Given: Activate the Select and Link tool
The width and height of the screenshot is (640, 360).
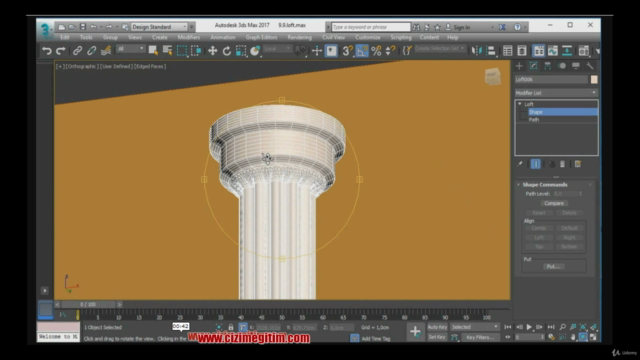Looking at the screenshot, I should click(x=77, y=51).
